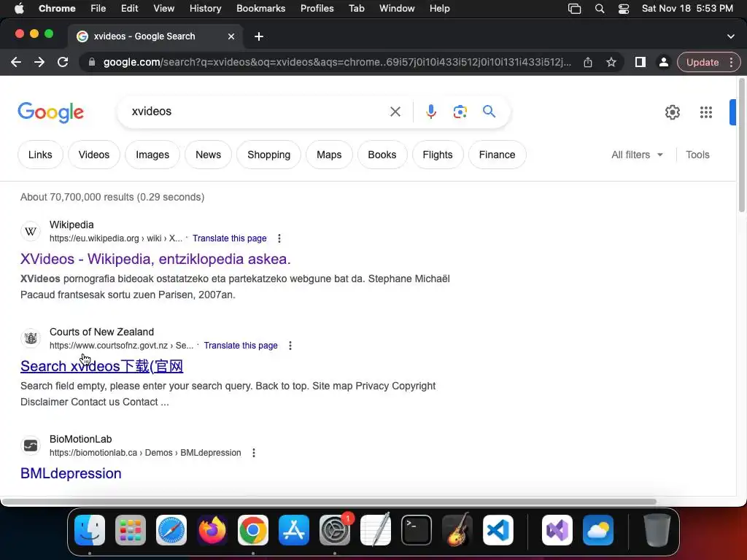Switch to the News filter
This screenshot has height=560, width=747.
208,155
